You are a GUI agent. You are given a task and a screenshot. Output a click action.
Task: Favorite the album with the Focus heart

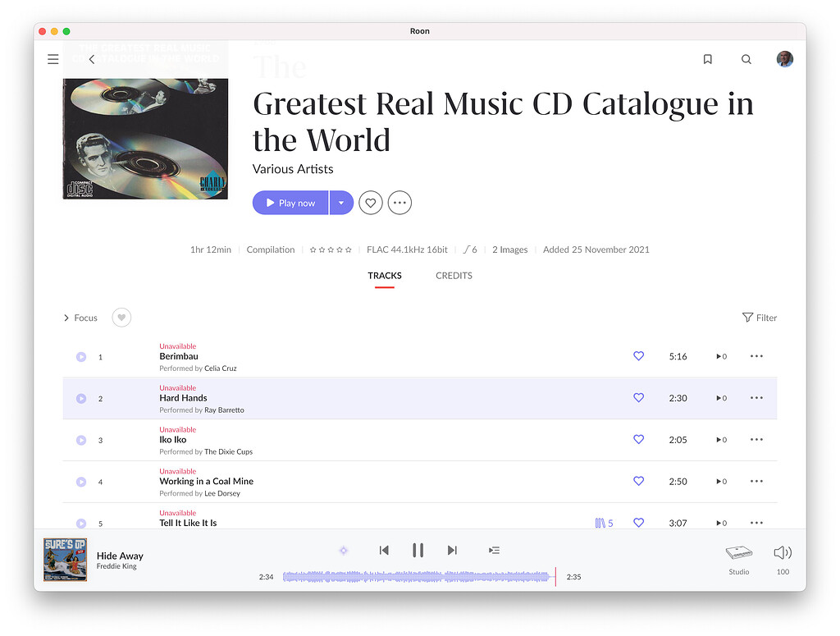point(121,318)
